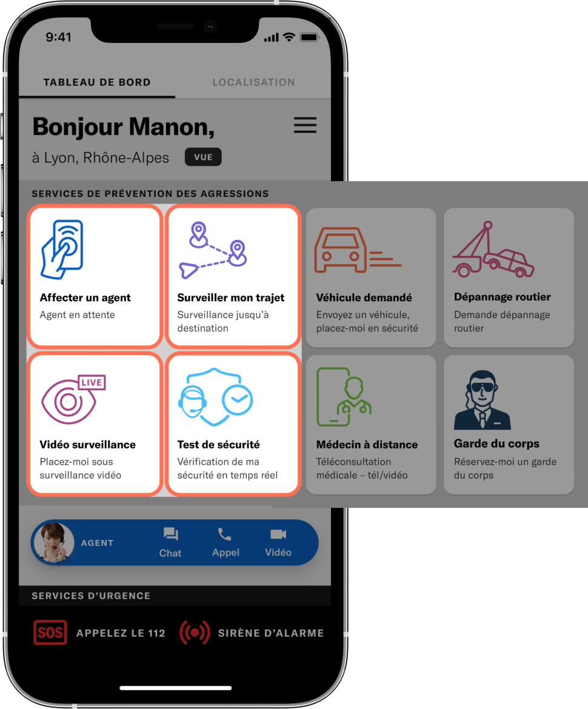588x709 pixels.
Task: Start a Chat with the agent
Action: (170, 542)
